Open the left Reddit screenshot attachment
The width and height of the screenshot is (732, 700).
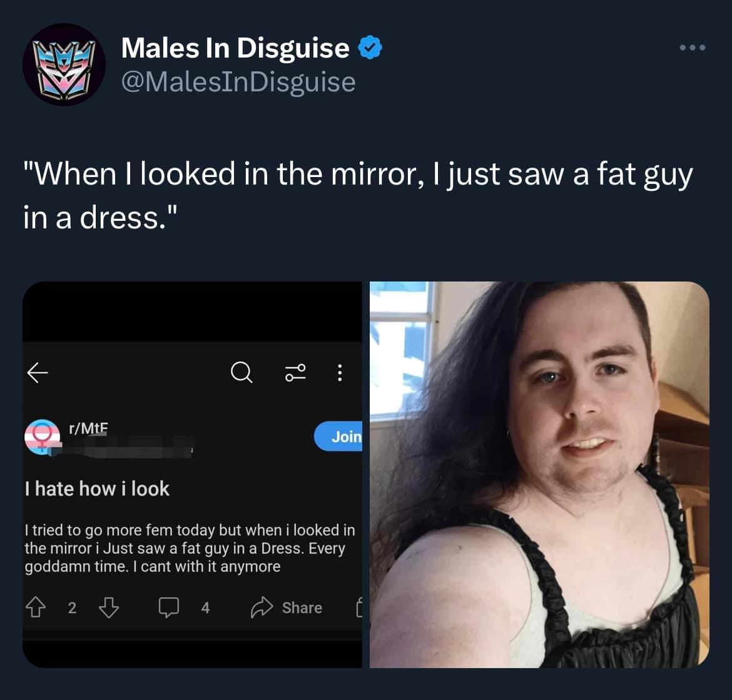[192, 475]
